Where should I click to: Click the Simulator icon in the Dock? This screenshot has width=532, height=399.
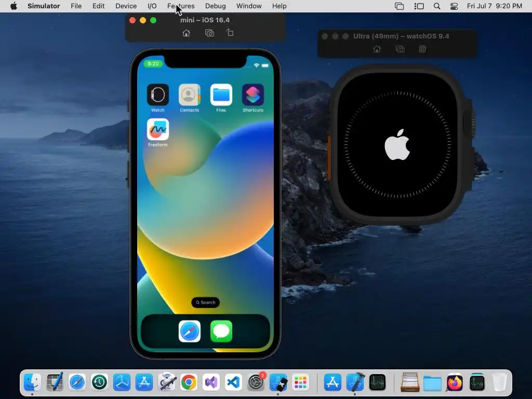278,382
